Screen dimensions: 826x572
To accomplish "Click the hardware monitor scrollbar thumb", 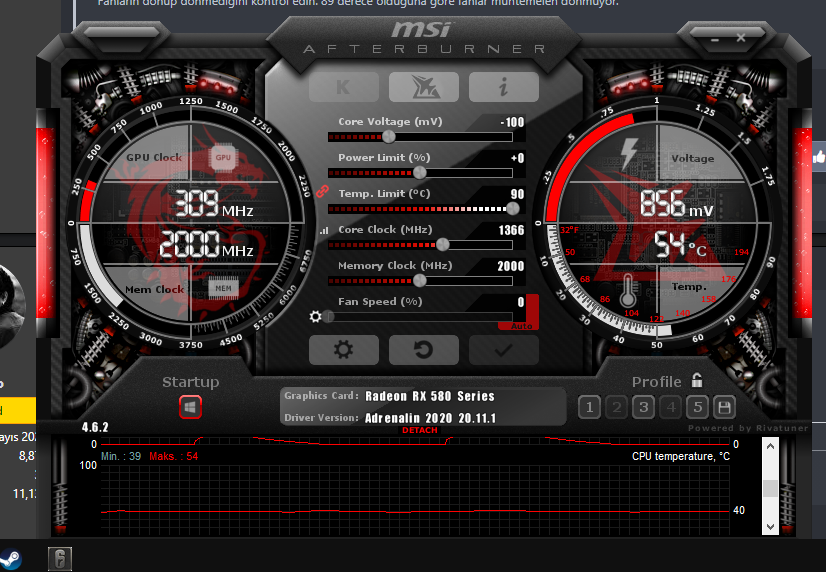I will pos(770,488).
